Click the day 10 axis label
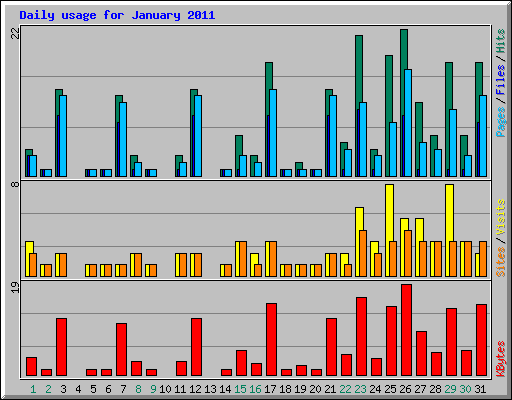 (165, 389)
